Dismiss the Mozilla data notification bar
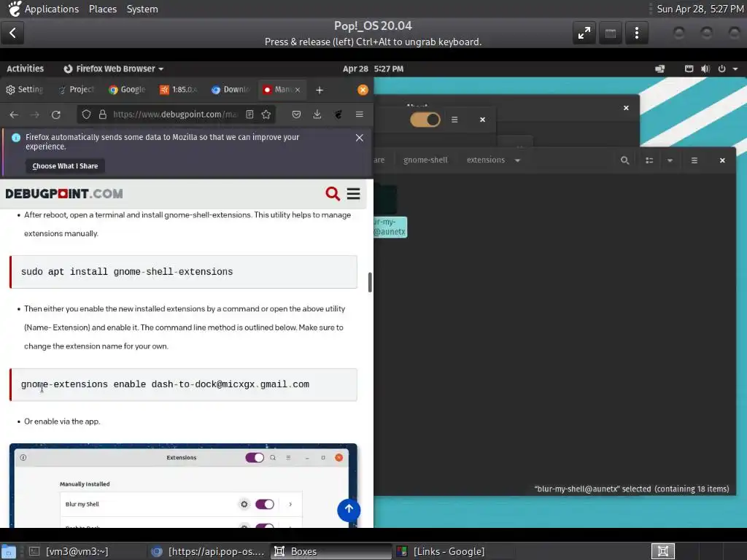 coord(360,138)
